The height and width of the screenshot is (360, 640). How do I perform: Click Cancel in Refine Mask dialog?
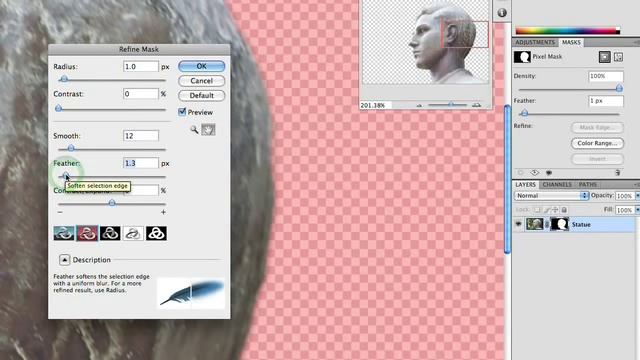[202, 81]
